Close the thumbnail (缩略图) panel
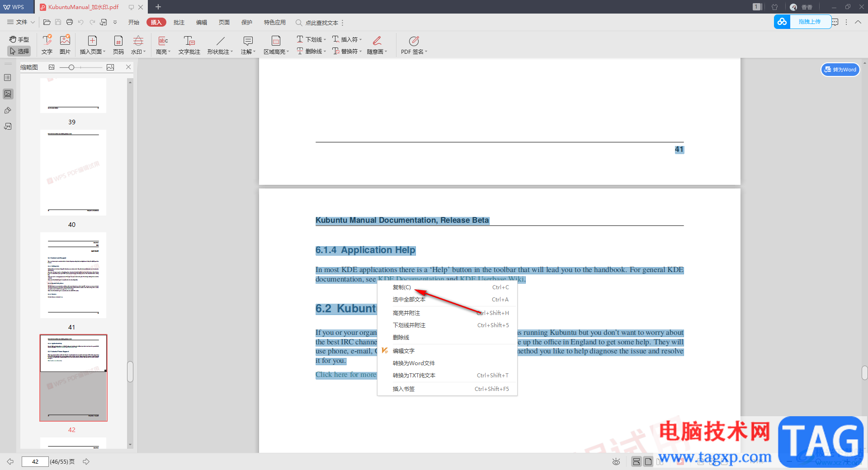This screenshot has height=470, width=868. tap(128, 67)
